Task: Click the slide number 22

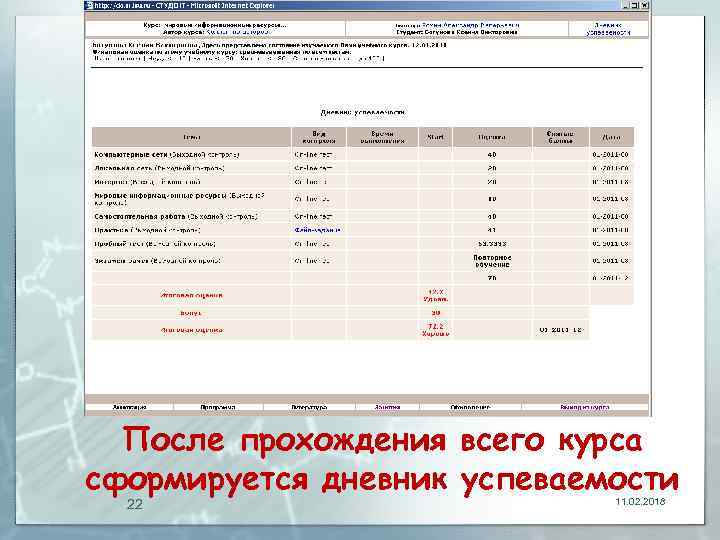Action: coord(135,504)
